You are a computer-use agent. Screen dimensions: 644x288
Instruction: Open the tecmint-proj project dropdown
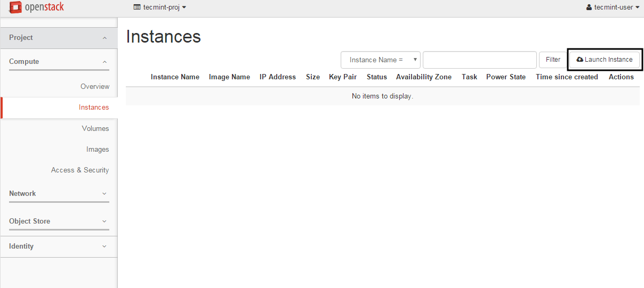(x=160, y=7)
